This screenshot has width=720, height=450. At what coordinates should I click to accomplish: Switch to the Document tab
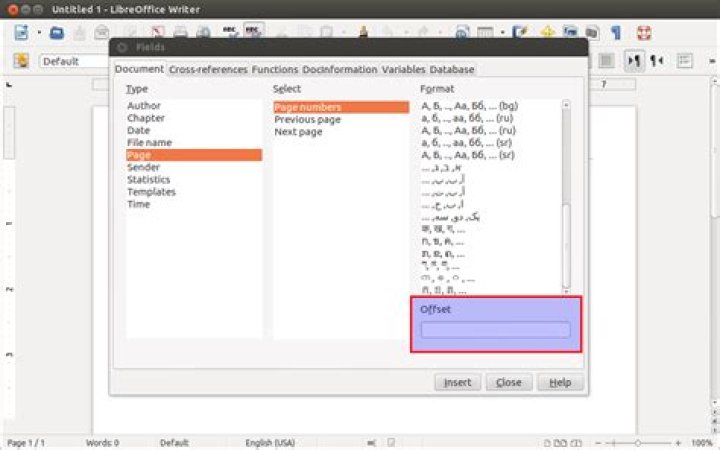click(x=139, y=69)
